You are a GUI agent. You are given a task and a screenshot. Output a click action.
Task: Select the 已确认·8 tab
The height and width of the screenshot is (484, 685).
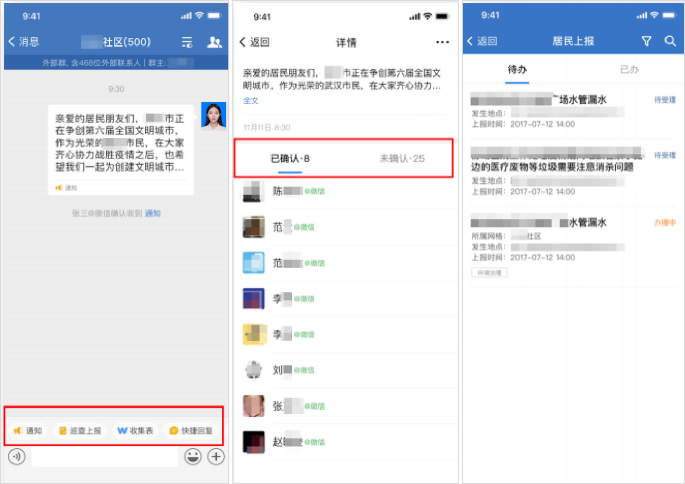pos(290,159)
